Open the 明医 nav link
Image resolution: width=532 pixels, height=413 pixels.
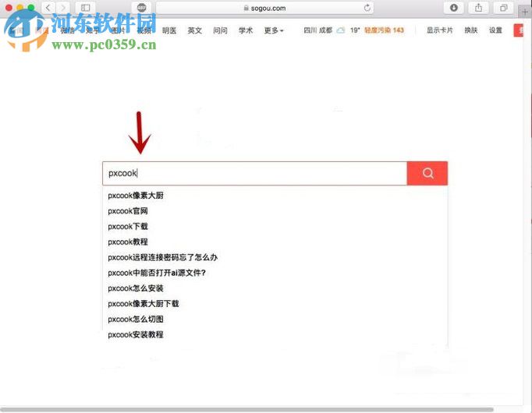tap(169, 30)
